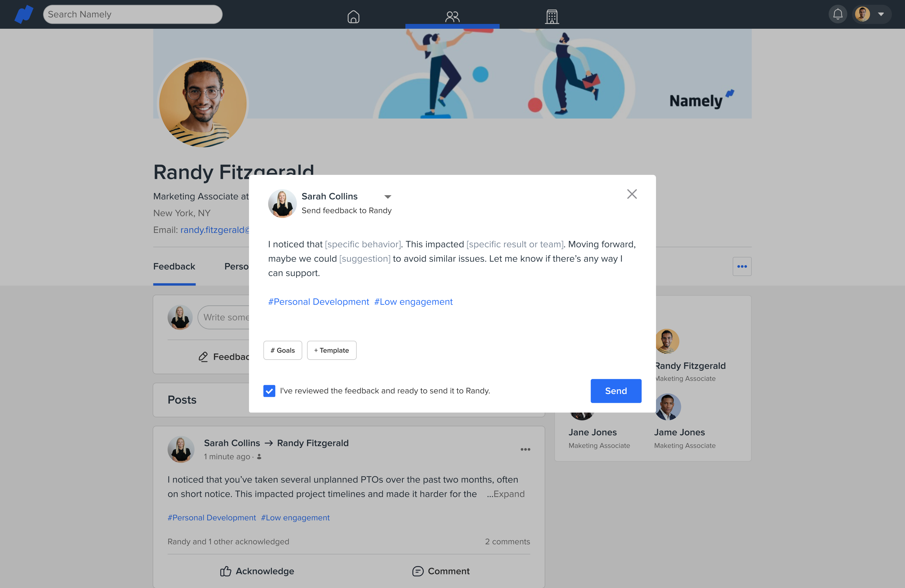The image size is (905, 588).
Task: Click the thumbs-up Acknowledge icon
Action: pyautogui.click(x=226, y=571)
